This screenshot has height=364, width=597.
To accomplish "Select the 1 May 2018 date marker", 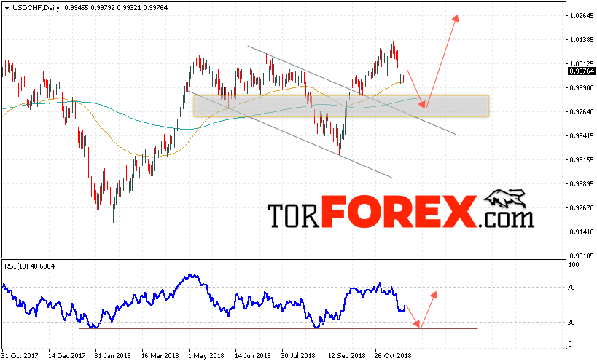I will point(206,356).
